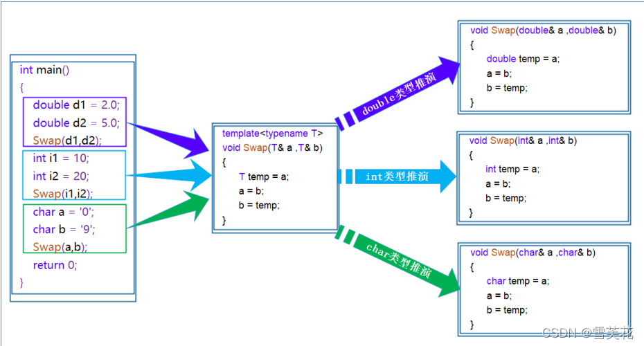
Task: Click the "double类型推演" label
Action: (x=399, y=93)
